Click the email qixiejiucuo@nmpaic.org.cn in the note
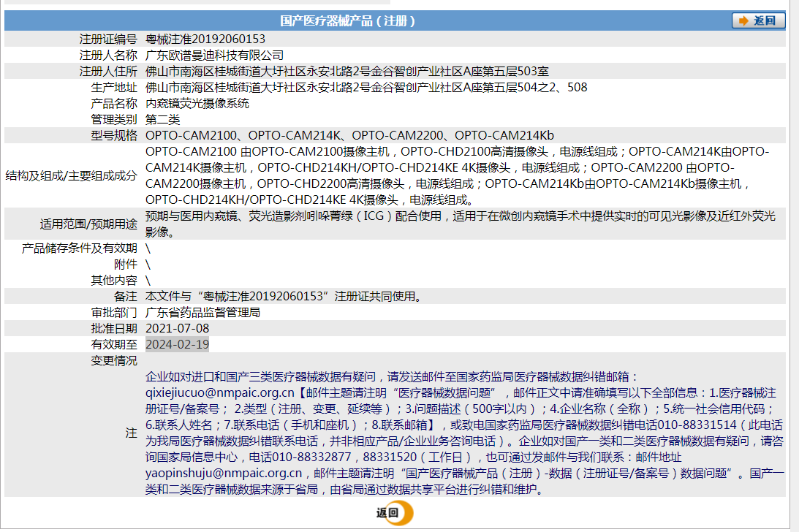The image size is (799, 532). [x=219, y=393]
